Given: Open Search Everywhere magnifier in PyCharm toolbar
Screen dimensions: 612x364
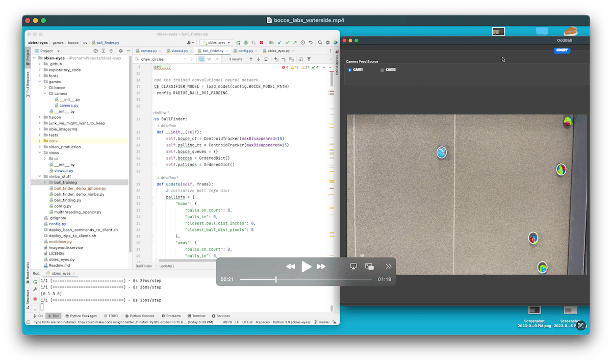Looking at the screenshot, I should [320, 43].
